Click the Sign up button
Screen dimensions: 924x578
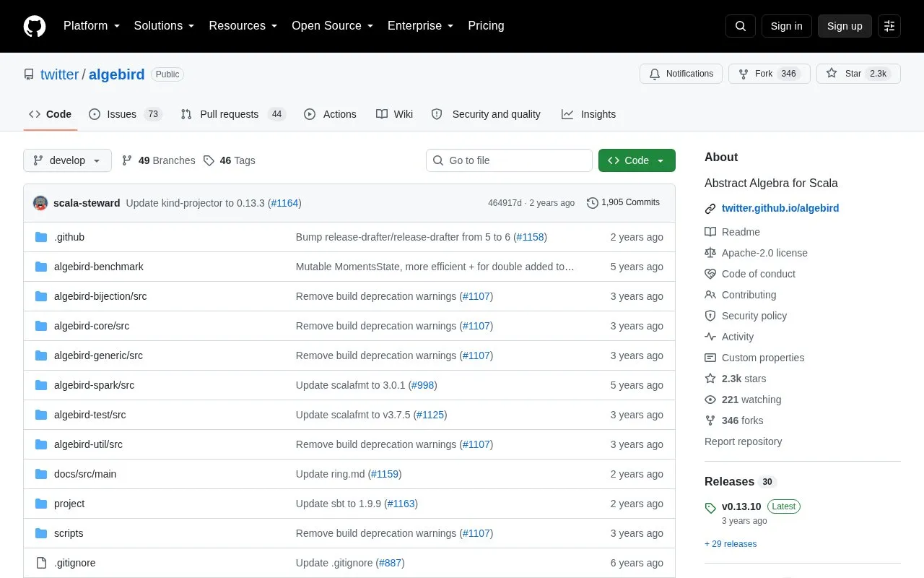coord(845,26)
